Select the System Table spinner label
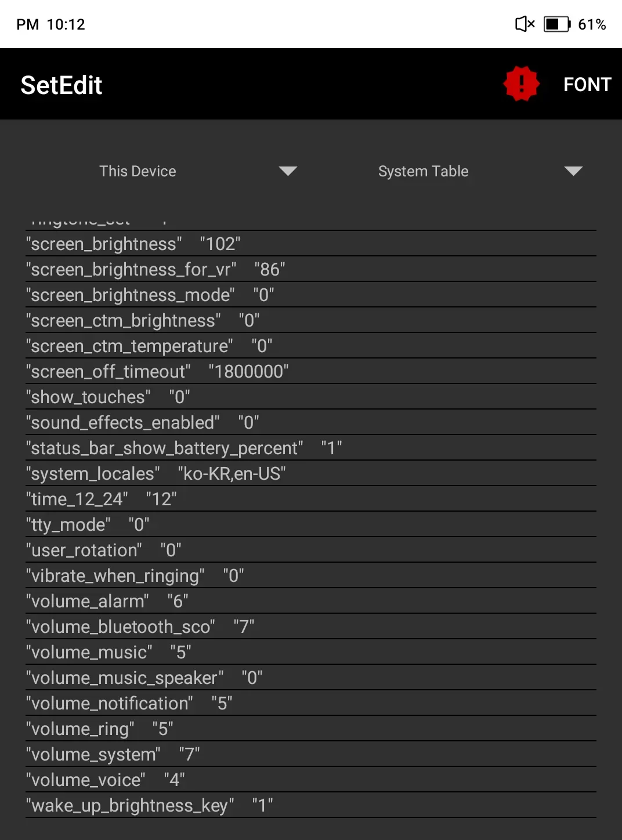622x840 pixels. pyautogui.click(x=424, y=171)
